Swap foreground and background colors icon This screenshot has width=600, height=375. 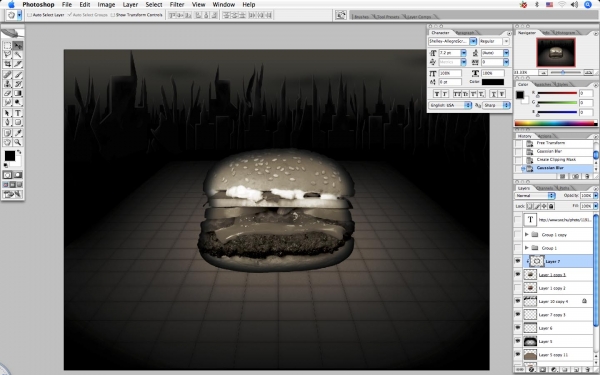[19, 152]
